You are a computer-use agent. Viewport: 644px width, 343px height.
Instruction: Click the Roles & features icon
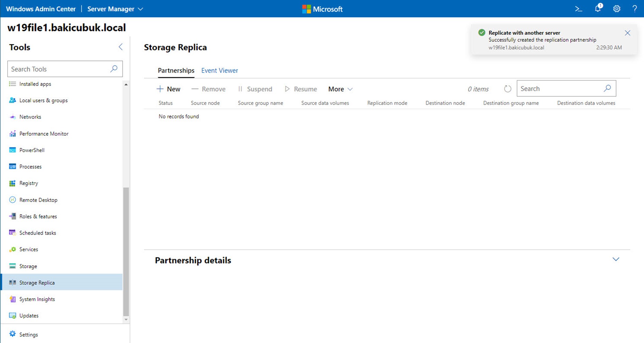[12, 216]
